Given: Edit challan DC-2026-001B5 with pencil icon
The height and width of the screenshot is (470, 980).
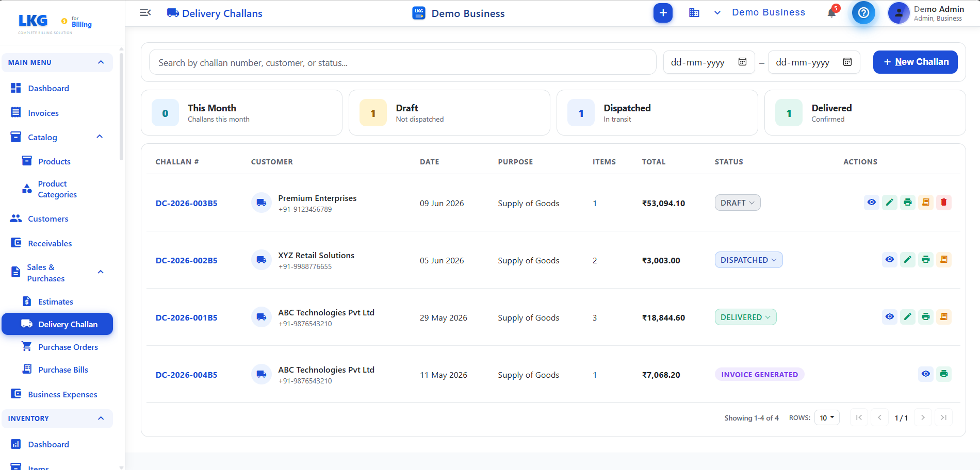Looking at the screenshot, I should [907, 317].
